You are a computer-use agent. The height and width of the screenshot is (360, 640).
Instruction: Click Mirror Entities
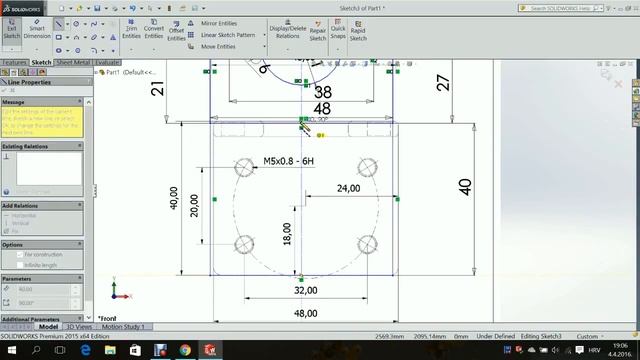pyautogui.click(x=213, y=23)
